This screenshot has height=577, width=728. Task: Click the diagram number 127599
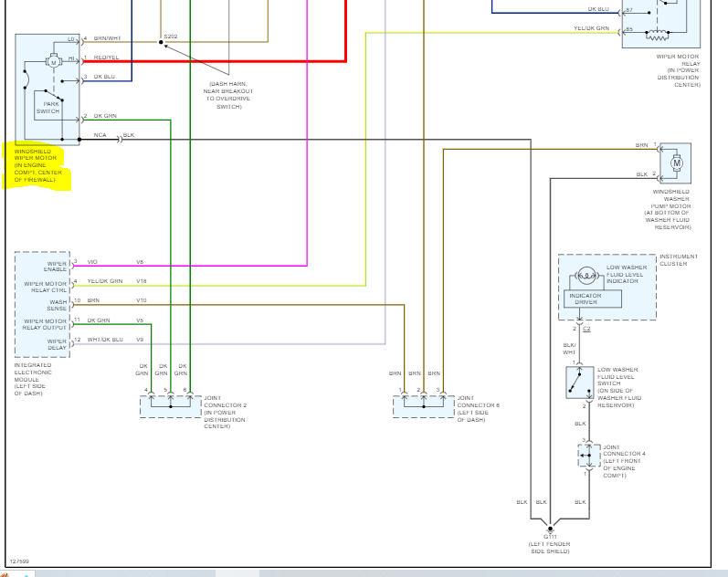(17, 561)
